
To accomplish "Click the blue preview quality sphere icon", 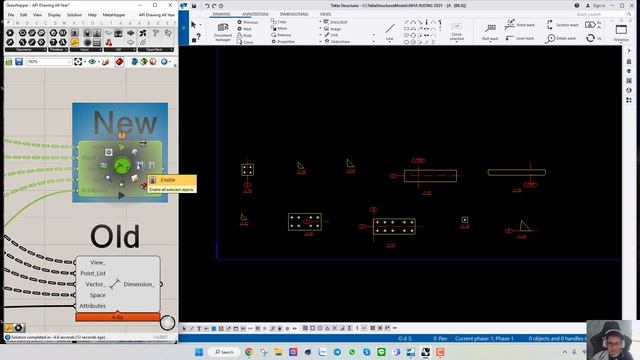I will click(164, 62).
